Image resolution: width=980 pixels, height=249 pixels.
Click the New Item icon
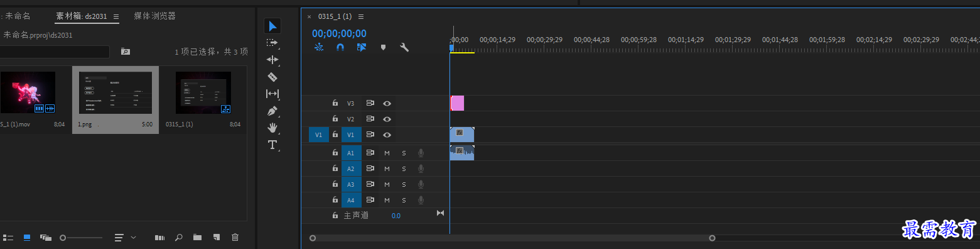[216, 238]
